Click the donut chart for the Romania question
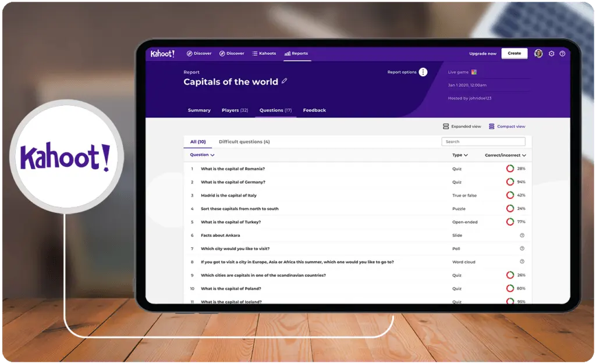Viewport: 596px width, 364px height. [x=510, y=169]
